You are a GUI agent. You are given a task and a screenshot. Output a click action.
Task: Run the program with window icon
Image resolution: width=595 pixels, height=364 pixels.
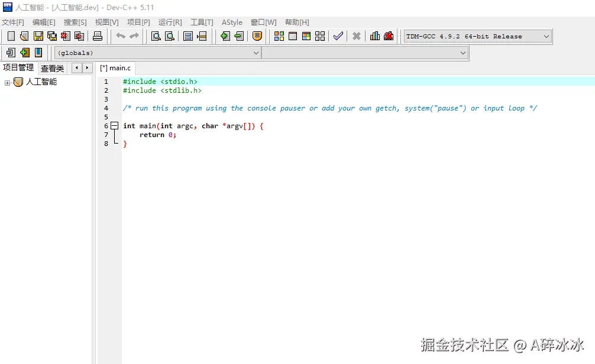click(293, 36)
